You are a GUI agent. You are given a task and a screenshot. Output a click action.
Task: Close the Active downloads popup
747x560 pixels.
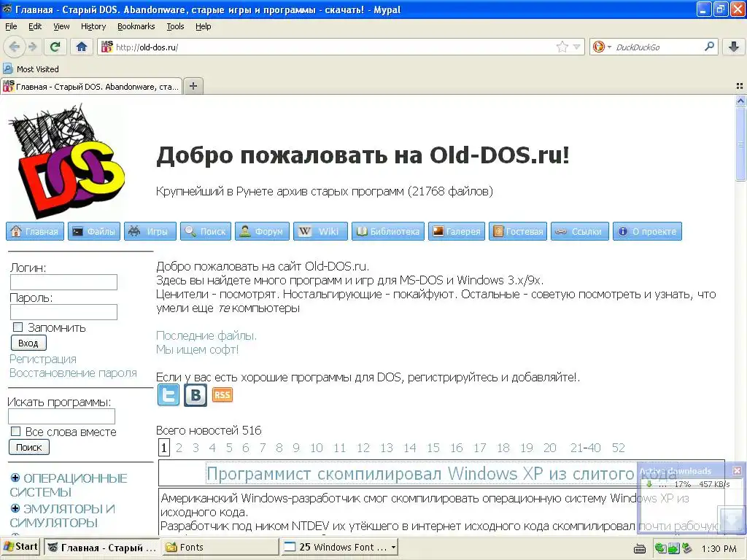[x=737, y=470]
